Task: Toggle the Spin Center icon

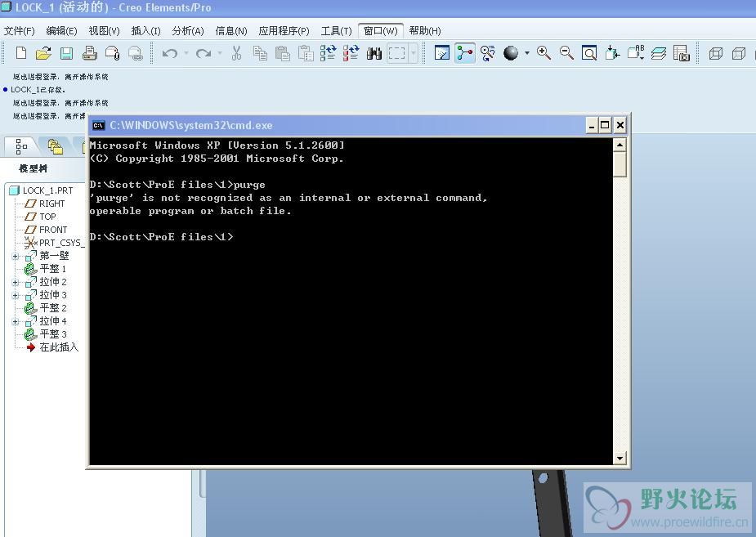Action: click(x=465, y=52)
